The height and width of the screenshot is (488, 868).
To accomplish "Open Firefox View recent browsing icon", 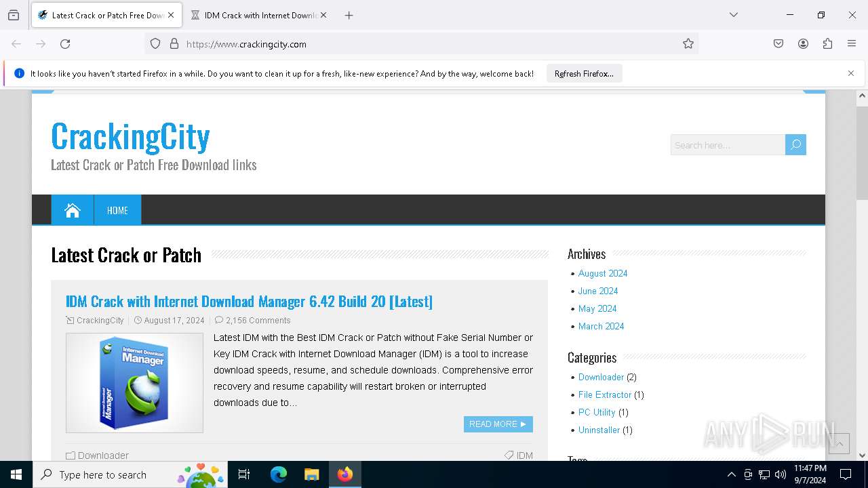I will [14, 15].
